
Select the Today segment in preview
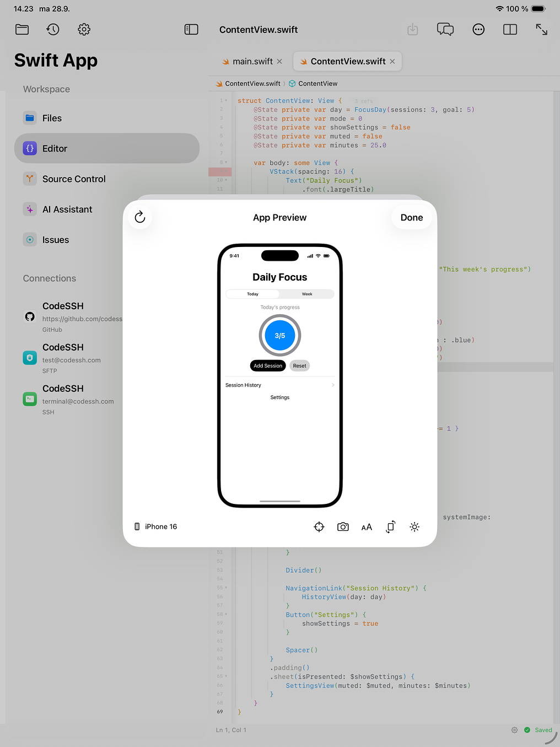pyautogui.click(x=253, y=294)
